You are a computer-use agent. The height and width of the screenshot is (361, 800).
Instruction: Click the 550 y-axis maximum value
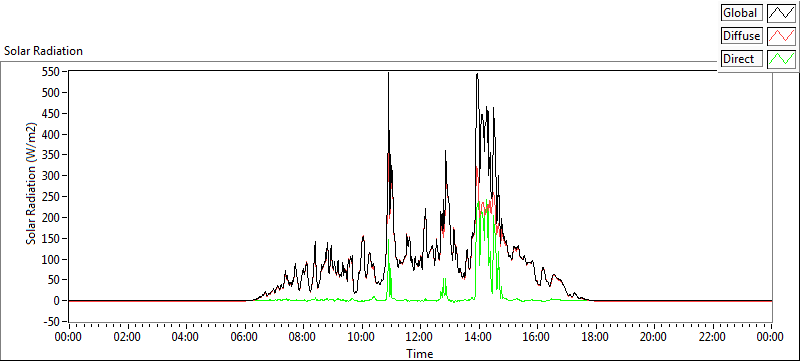pos(55,72)
